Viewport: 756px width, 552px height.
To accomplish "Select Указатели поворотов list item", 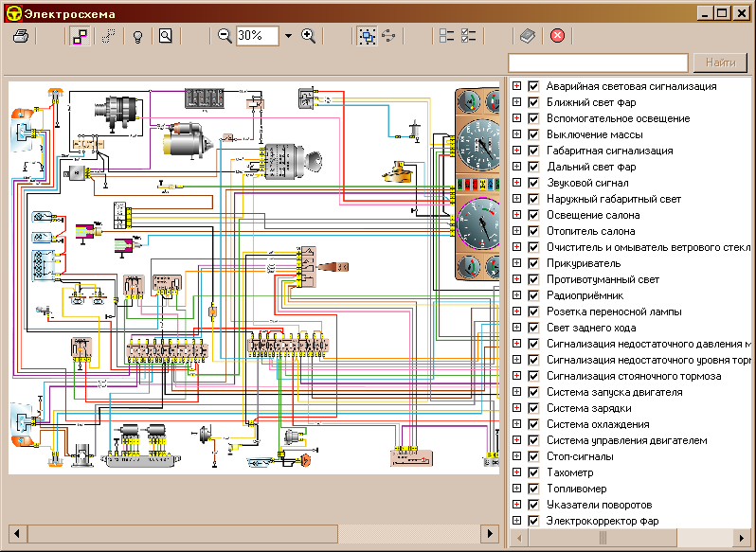I will [x=599, y=505].
